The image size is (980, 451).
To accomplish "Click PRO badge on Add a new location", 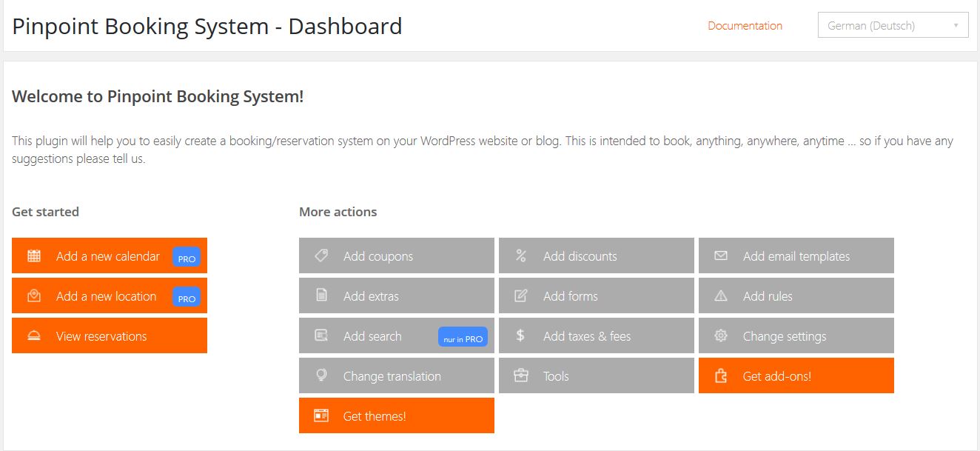I will [x=187, y=298].
